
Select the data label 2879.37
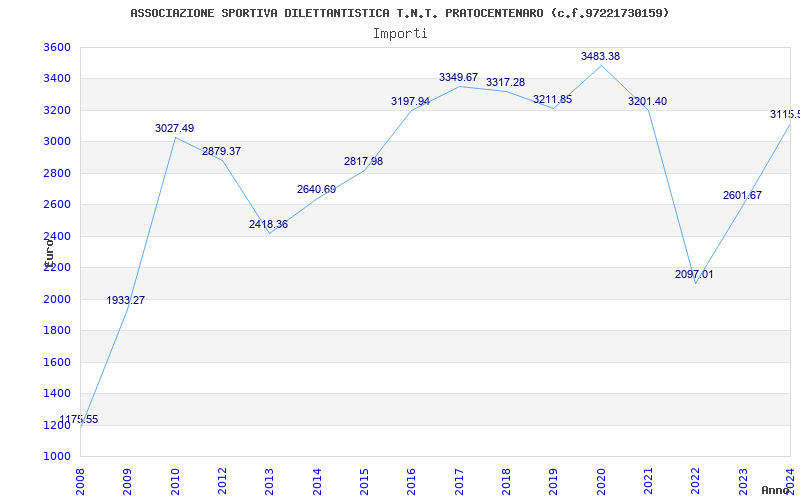tap(221, 152)
